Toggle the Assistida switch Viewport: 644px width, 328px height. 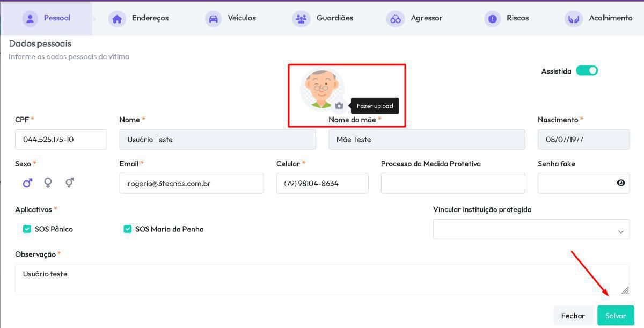tap(587, 71)
